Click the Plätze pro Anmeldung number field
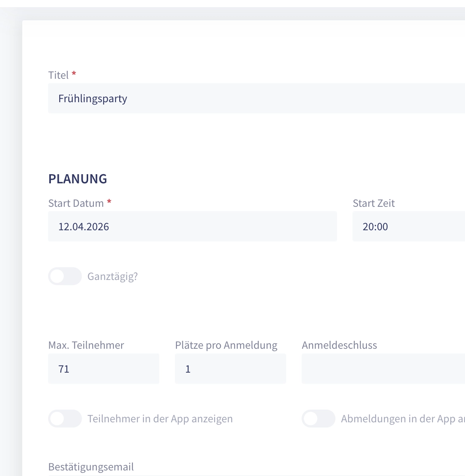The height and width of the screenshot is (476, 465). point(230,369)
